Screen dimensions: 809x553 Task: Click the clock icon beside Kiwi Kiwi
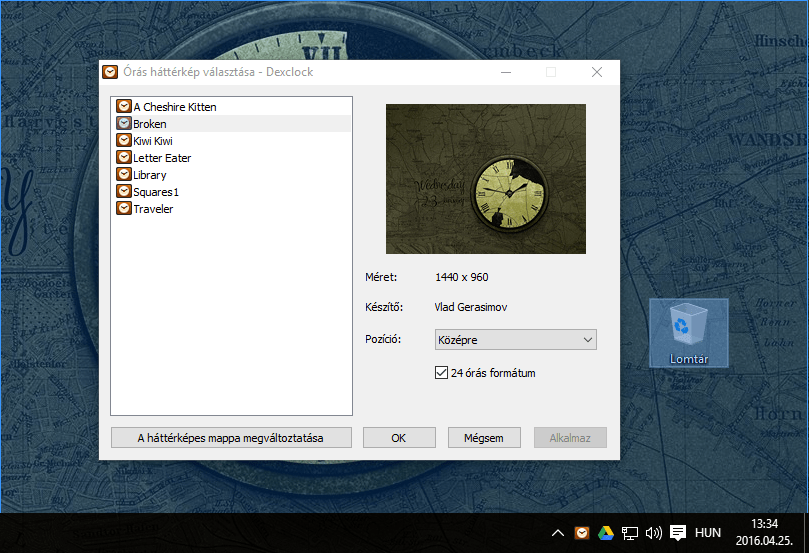point(124,140)
